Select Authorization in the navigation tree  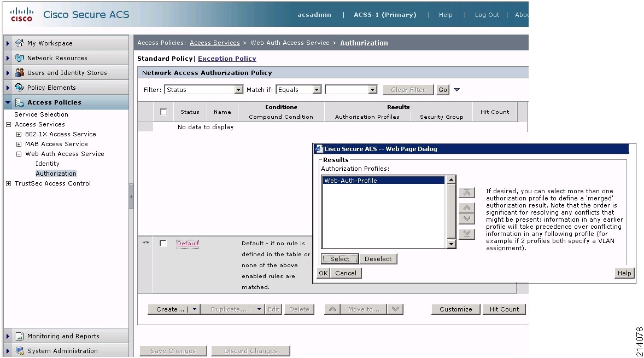[x=56, y=174]
